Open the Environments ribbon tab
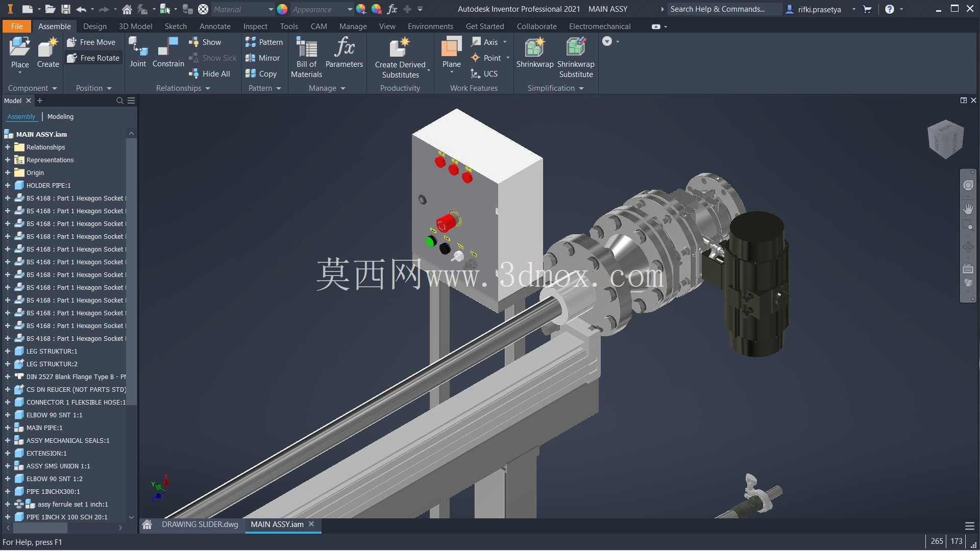 tap(430, 27)
